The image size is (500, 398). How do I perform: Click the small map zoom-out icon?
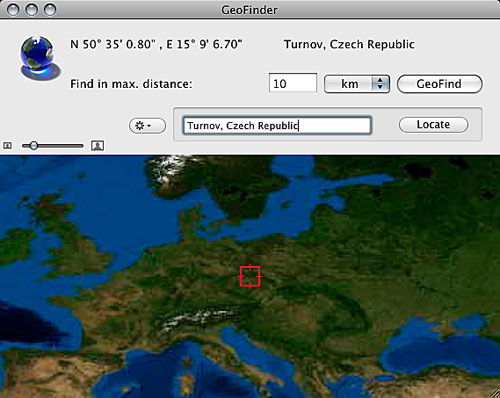pos(7,146)
